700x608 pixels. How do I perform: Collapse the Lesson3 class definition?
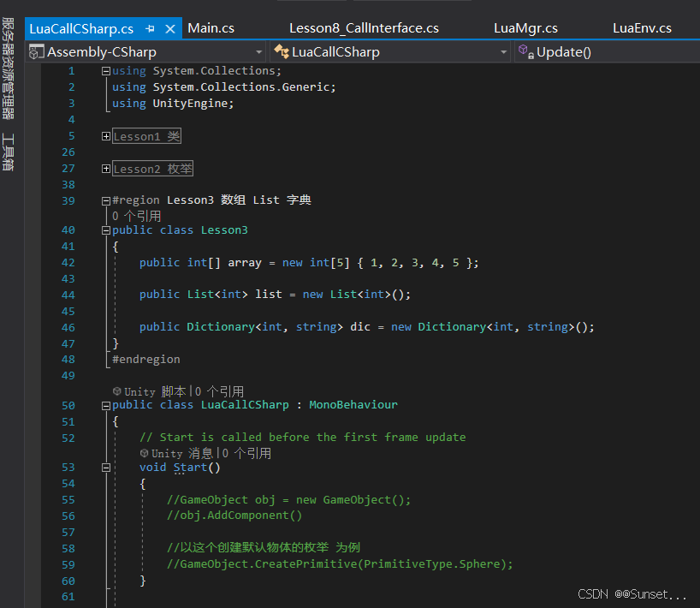pyautogui.click(x=106, y=230)
